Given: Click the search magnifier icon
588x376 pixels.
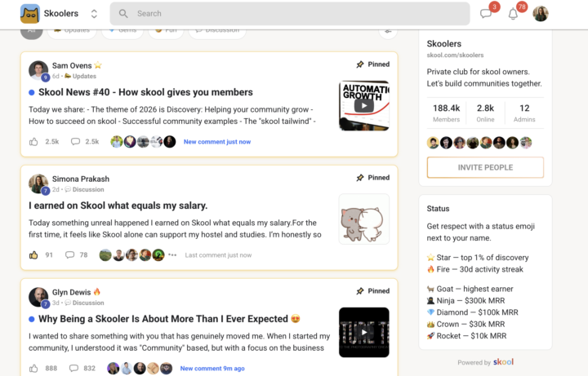Looking at the screenshot, I should (x=123, y=14).
